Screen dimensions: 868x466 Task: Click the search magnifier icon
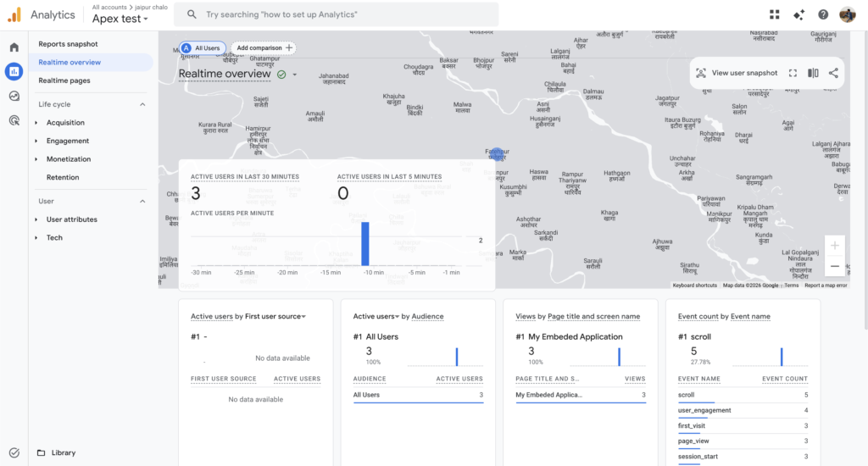coord(192,14)
